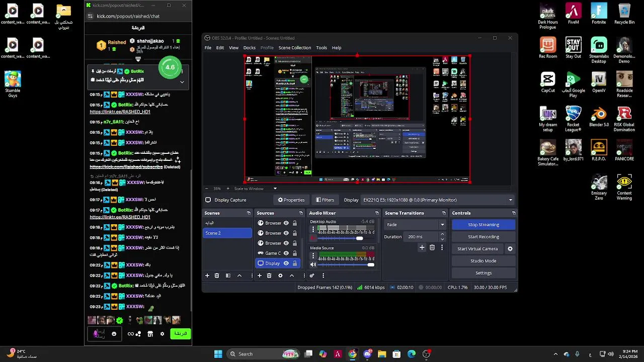Open the Scene Collection menu
This screenshot has width=644, height=362.
point(295,48)
